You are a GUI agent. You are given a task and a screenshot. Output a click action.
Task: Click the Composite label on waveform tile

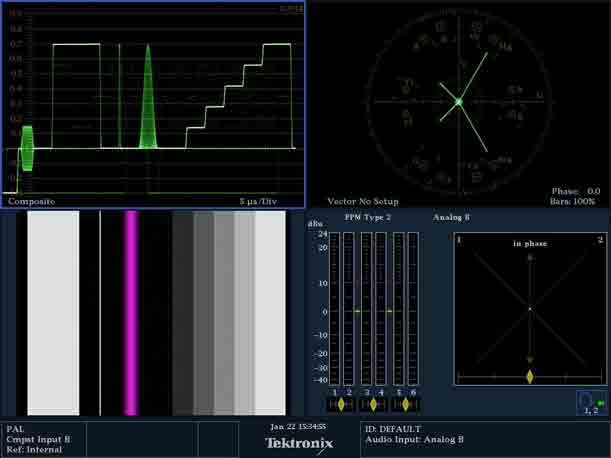pos(31,201)
